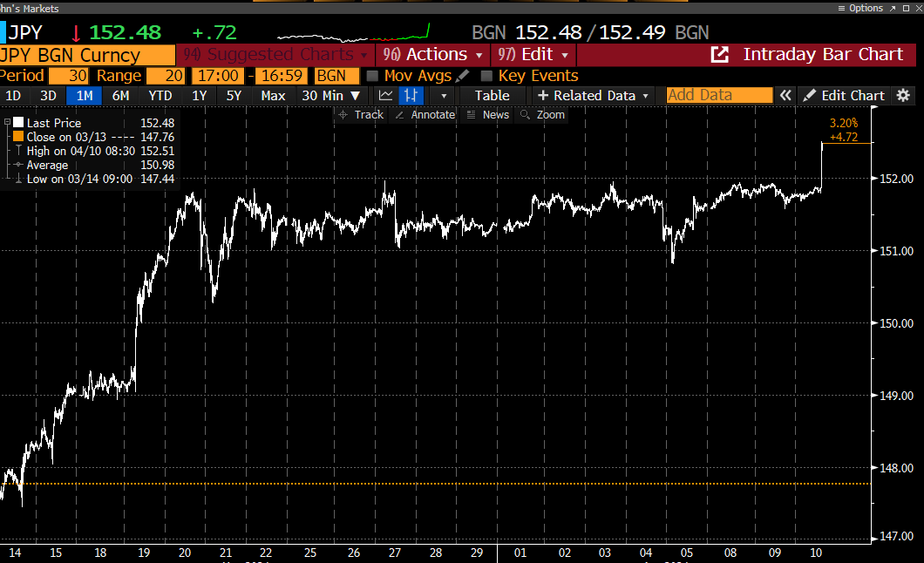The width and height of the screenshot is (924, 563).
Task: Activate the Annotate tool
Action: (425, 115)
